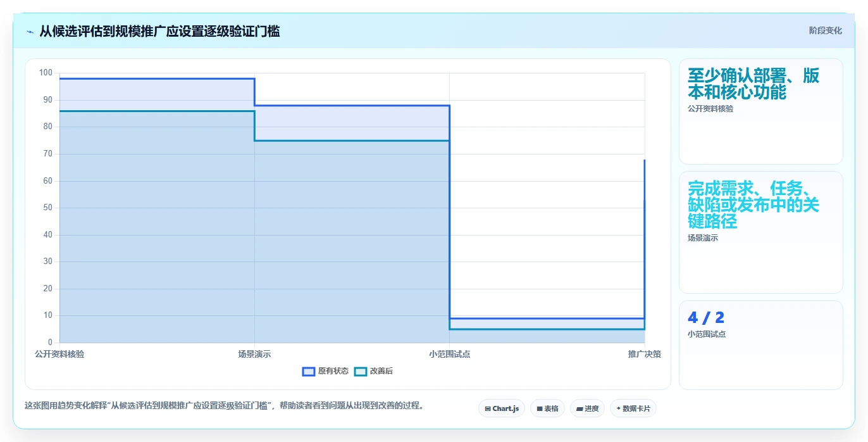Toggle the 原有状态 legend entry
868x442 pixels.
tap(325, 371)
